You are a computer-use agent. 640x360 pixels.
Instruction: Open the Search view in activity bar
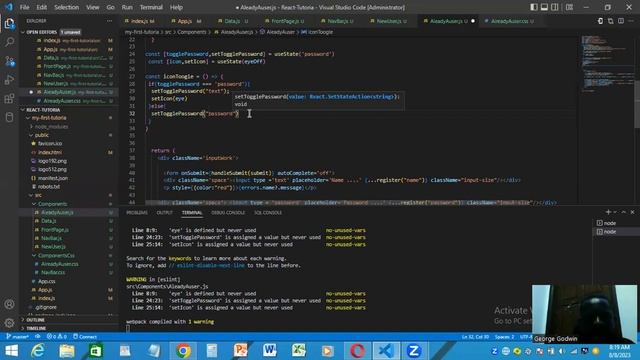tap(9, 42)
